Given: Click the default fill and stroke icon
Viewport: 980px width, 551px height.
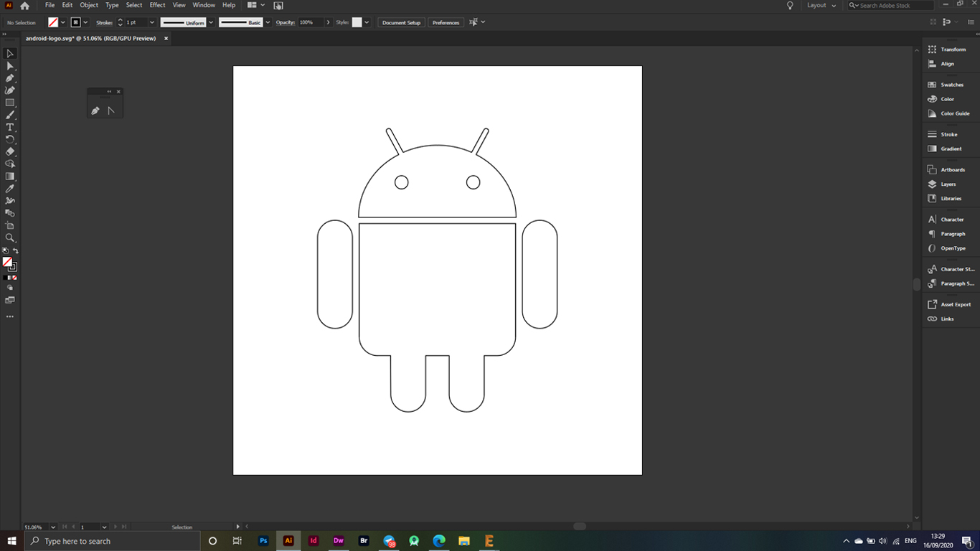Looking at the screenshot, I should tap(5, 250).
